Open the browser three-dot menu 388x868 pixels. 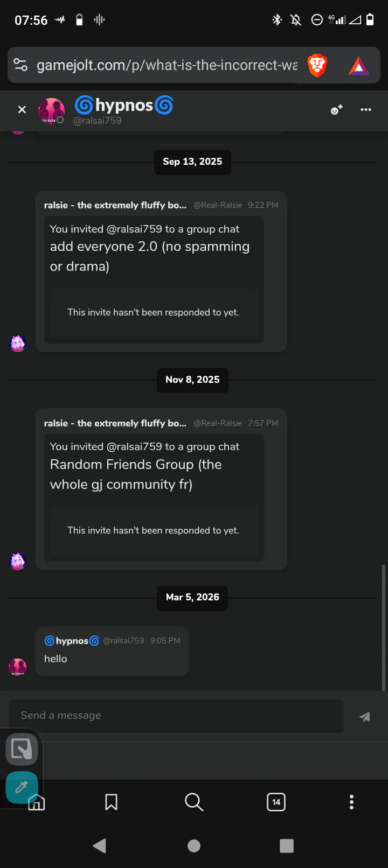pos(351,802)
